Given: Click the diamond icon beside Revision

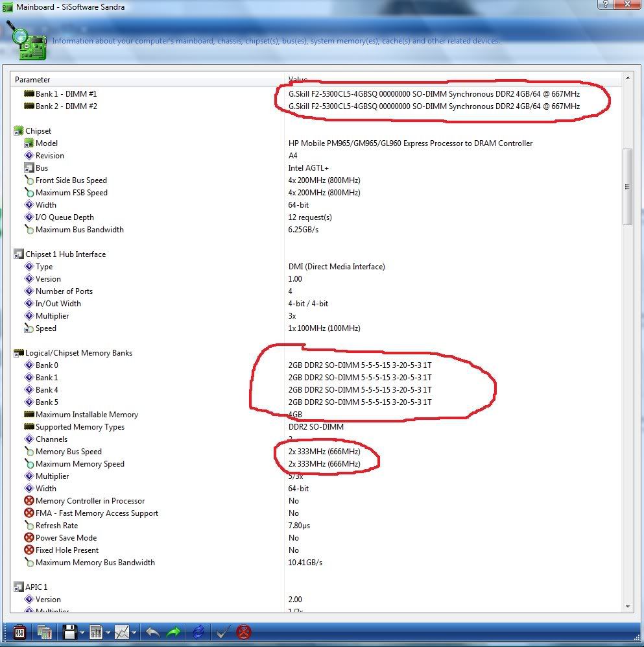Looking at the screenshot, I should point(29,156).
